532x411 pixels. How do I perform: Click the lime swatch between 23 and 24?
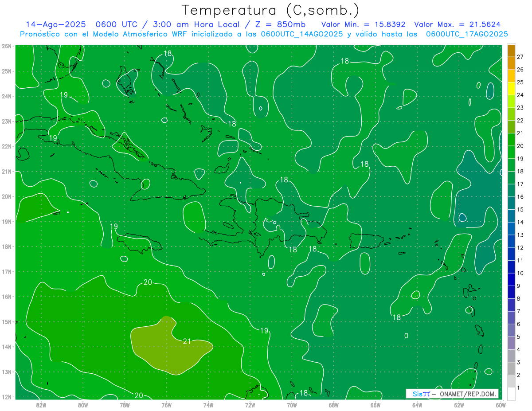click(511, 102)
